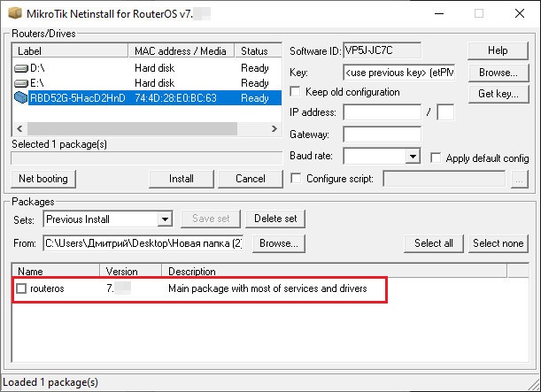Tick the routeros package checkbox
The image size is (541, 392).
[22, 289]
